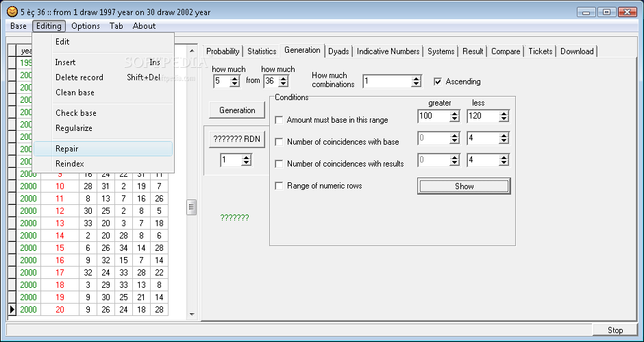The image size is (644, 342).
Task: Click the red draw number 15 cell
Action: 60,248
